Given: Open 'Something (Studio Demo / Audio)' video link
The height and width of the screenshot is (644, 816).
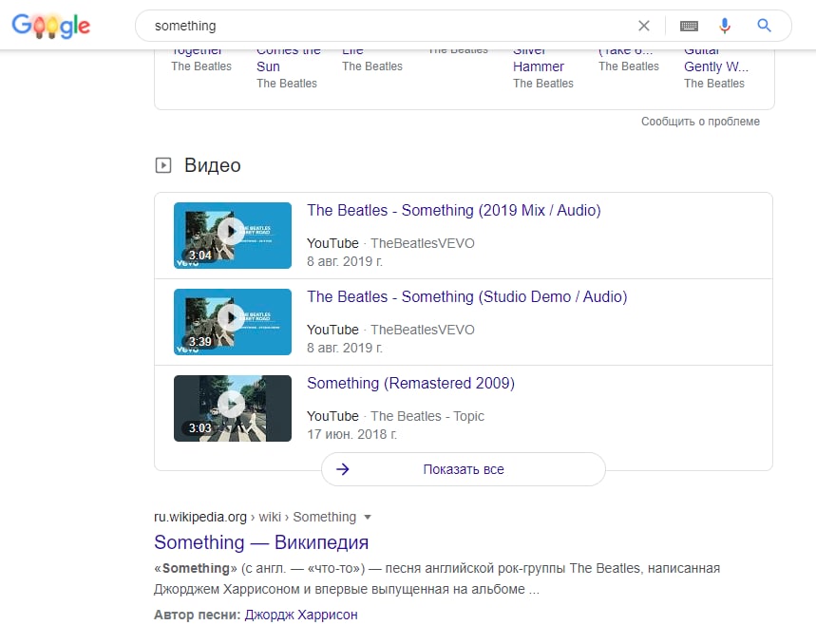Looking at the screenshot, I should click(x=466, y=296).
